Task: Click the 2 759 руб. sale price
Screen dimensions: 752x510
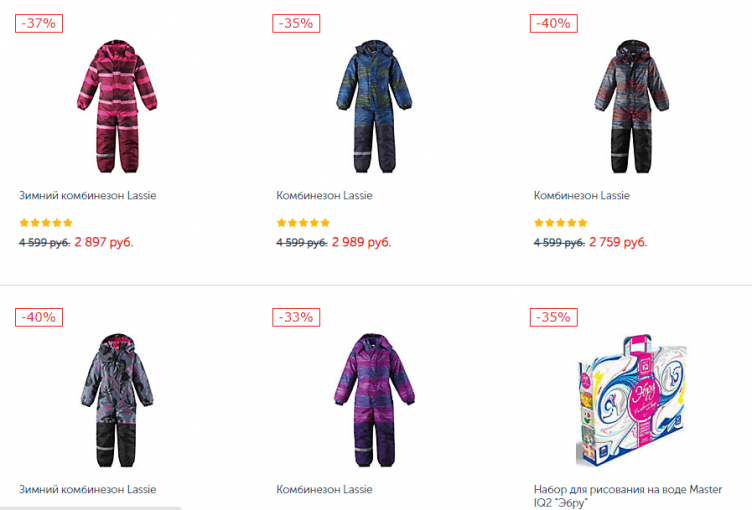Action: pos(618,242)
